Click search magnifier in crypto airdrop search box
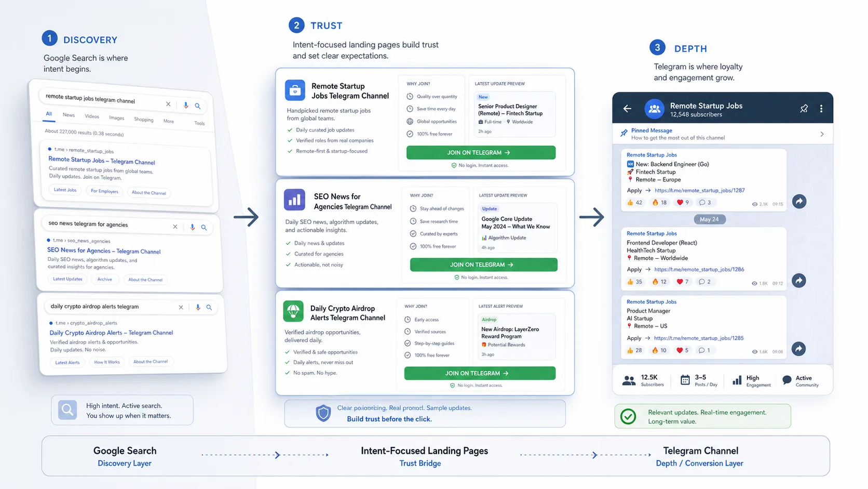 point(209,307)
